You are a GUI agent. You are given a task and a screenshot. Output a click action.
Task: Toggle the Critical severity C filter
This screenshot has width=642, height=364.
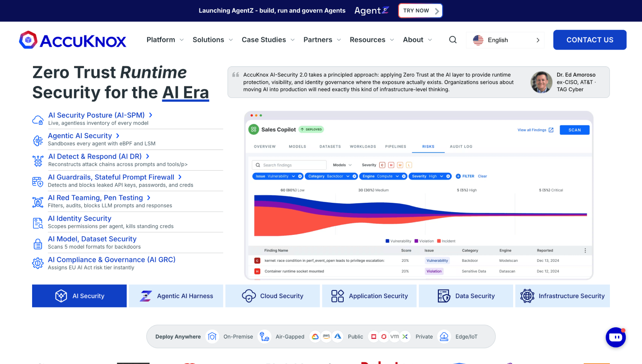(x=382, y=165)
